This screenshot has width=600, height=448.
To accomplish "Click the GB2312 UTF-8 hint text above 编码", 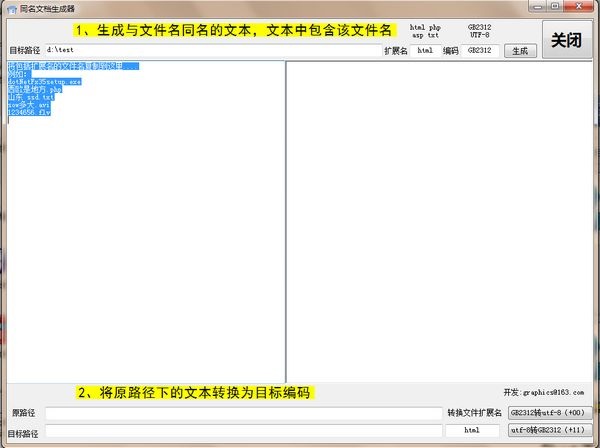I will click(479, 31).
